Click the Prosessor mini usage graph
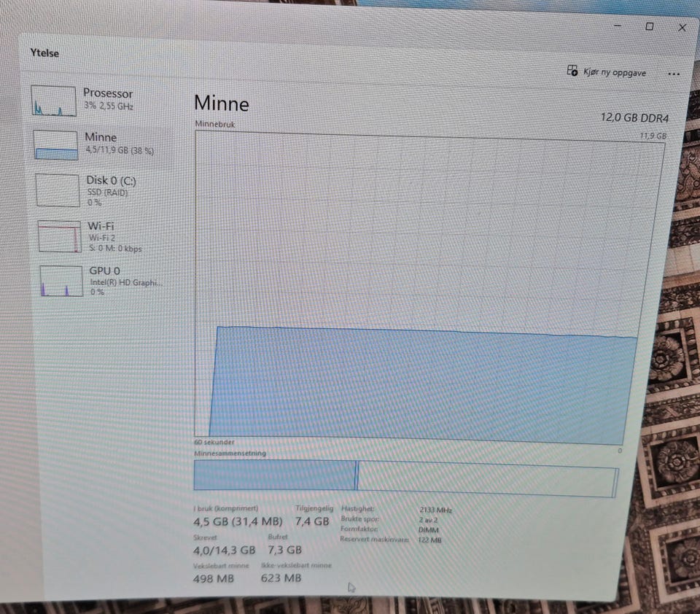 click(53, 101)
